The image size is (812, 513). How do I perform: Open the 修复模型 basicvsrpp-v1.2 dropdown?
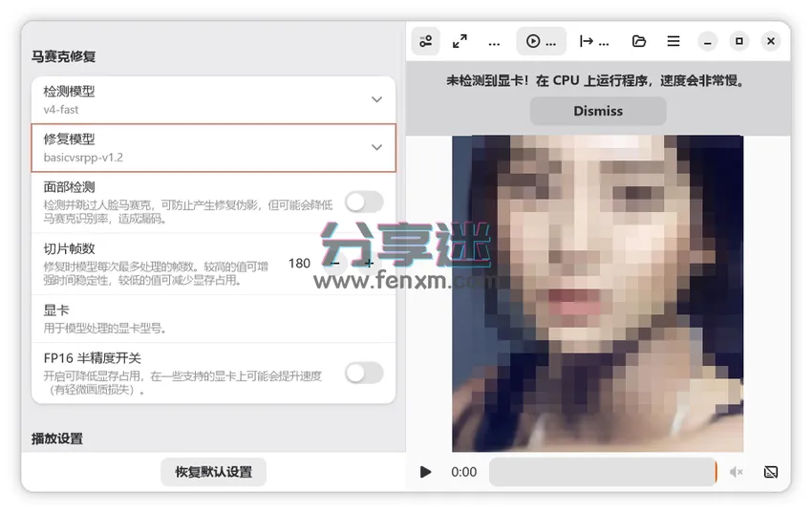(213, 147)
